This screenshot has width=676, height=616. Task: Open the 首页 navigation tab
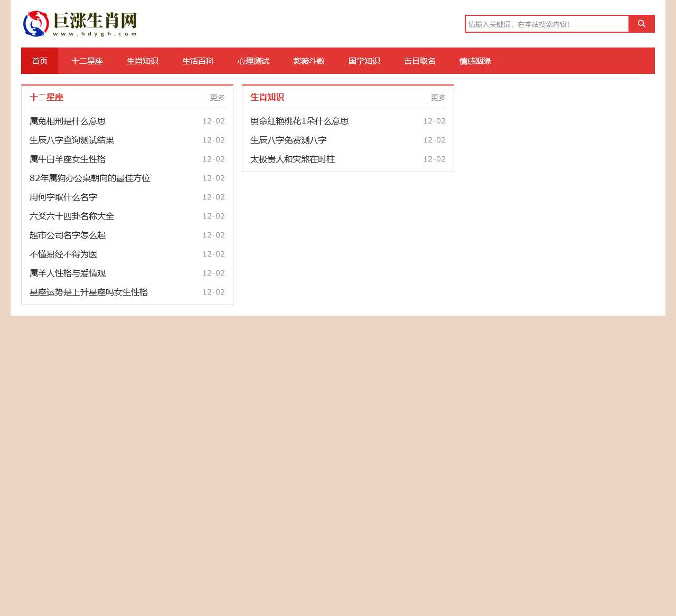coord(40,61)
